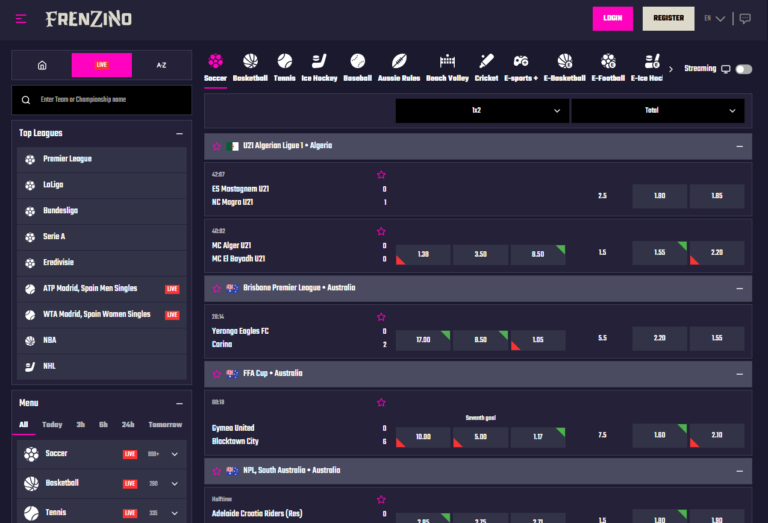
Task: Click the REGISTER button
Action: (x=668, y=19)
